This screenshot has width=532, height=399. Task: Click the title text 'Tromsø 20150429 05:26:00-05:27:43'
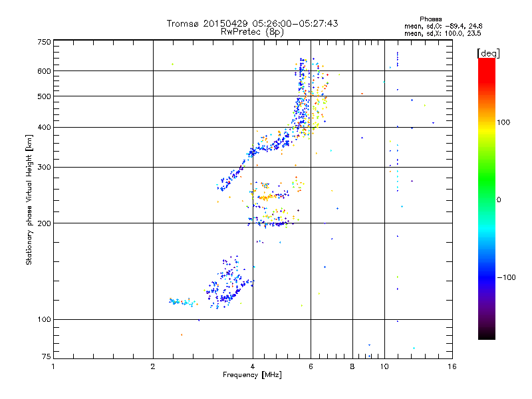(252, 23)
